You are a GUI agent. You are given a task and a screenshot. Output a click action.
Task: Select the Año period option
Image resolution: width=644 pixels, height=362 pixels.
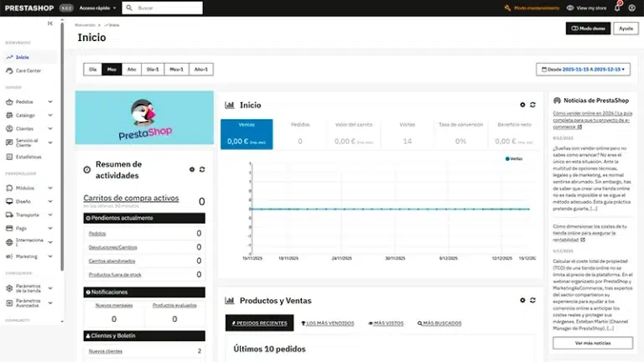(x=131, y=70)
